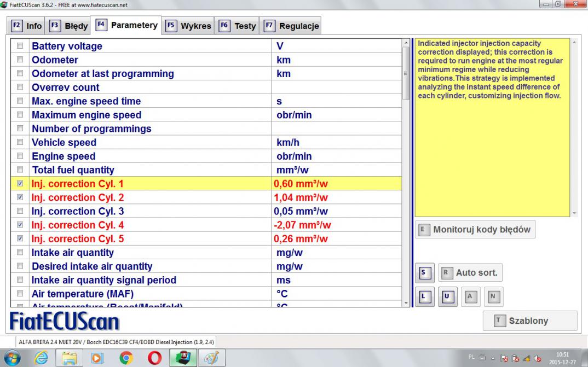Click the S icon button

click(x=423, y=272)
